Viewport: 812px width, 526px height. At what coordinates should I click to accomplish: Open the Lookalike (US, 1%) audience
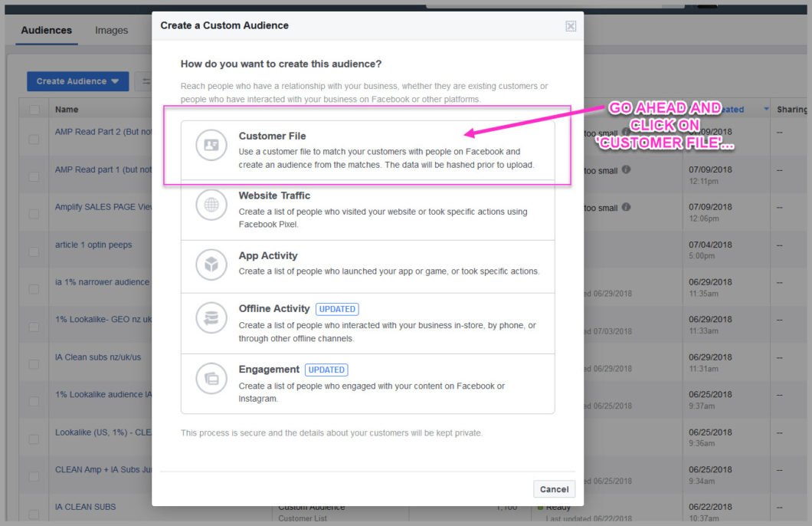103,432
